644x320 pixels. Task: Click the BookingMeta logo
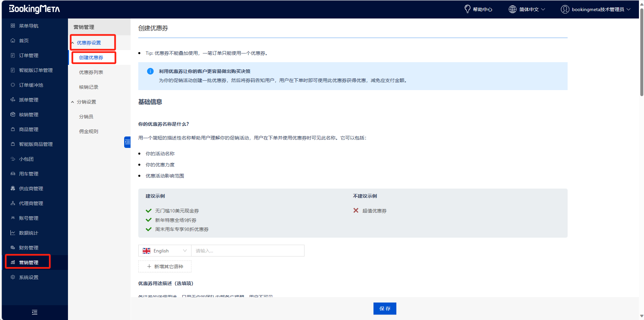[x=34, y=9]
